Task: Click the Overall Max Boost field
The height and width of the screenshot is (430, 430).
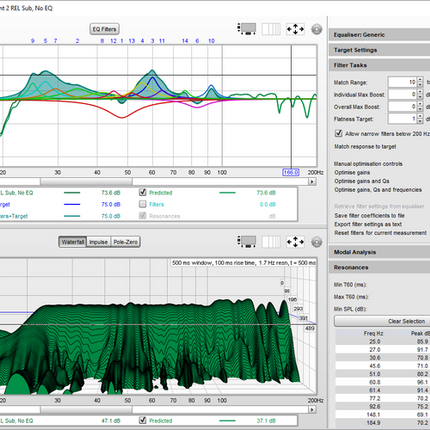Action: [x=402, y=107]
